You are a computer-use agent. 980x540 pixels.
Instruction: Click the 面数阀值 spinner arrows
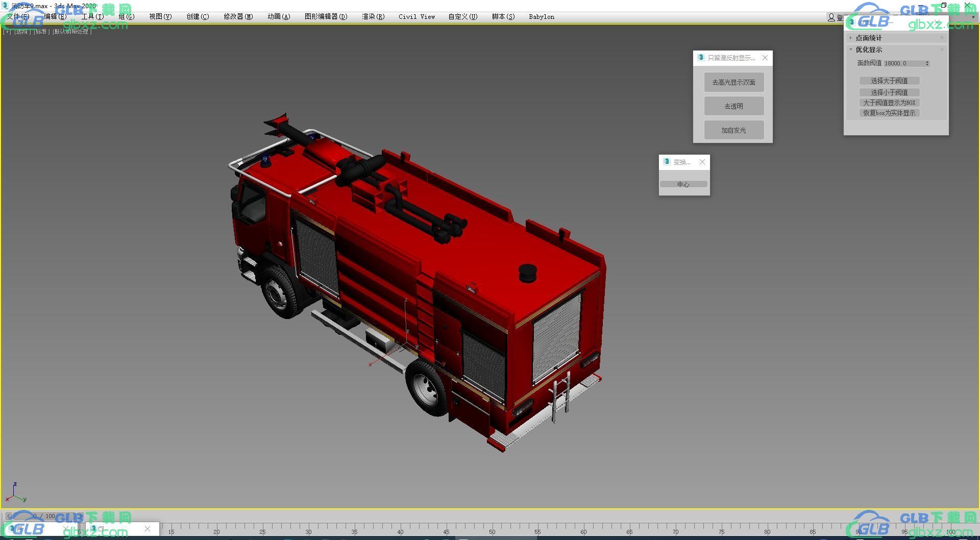(927, 63)
